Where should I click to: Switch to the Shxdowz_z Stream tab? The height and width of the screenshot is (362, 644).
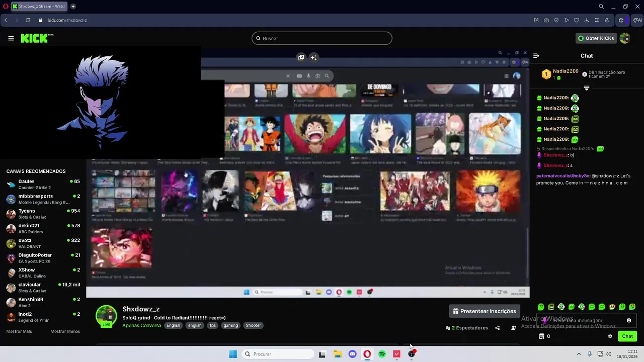pyautogui.click(x=39, y=7)
